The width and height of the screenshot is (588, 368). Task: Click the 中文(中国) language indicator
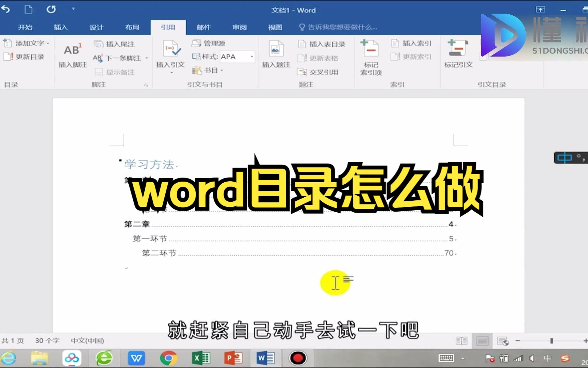[87, 340]
